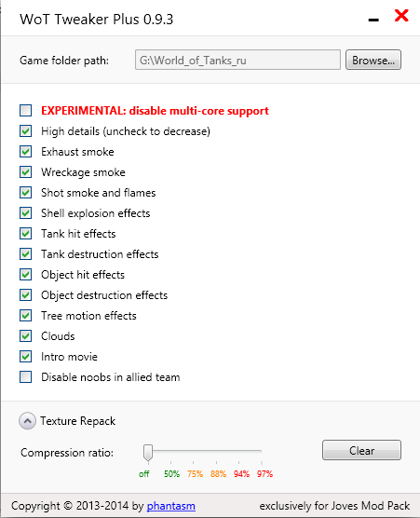Uncheck Object hit effects

[26, 275]
